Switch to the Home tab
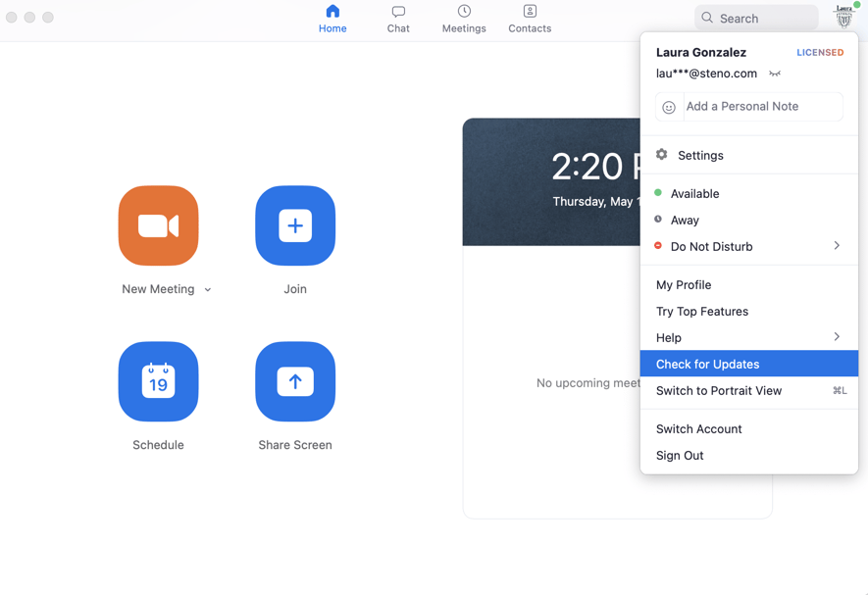 [332, 18]
